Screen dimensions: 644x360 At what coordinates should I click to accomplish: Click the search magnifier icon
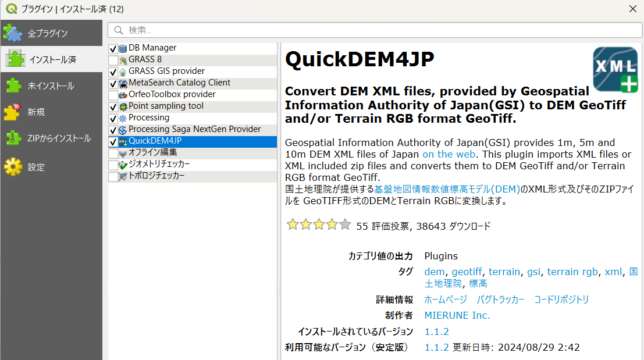point(119,30)
